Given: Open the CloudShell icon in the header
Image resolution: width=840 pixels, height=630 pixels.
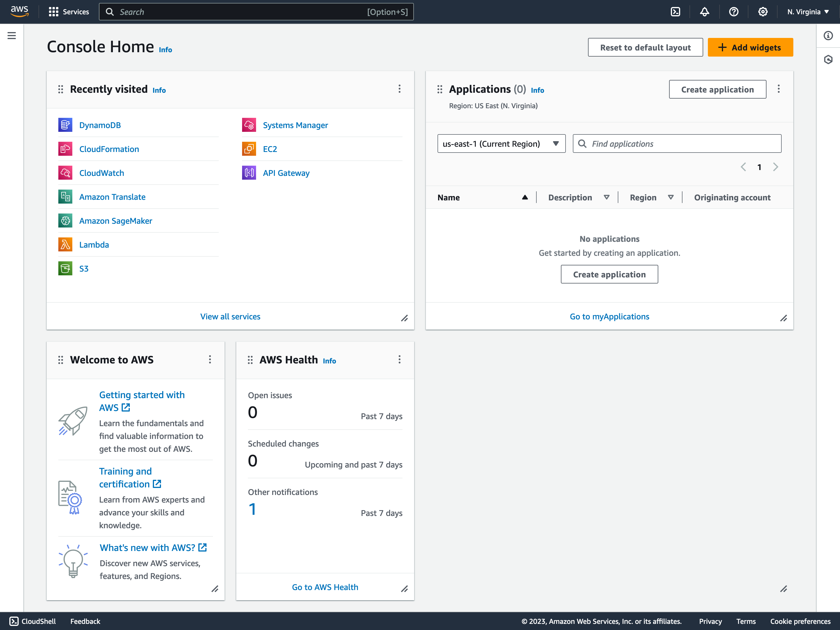Looking at the screenshot, I should [x=675, y=12].
